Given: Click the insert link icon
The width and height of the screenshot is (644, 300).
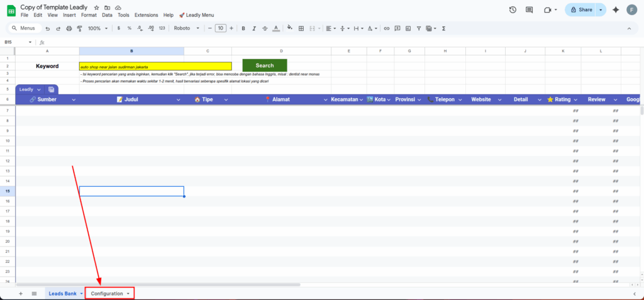Looking at the screenshot, I should [x=387, y=28].
